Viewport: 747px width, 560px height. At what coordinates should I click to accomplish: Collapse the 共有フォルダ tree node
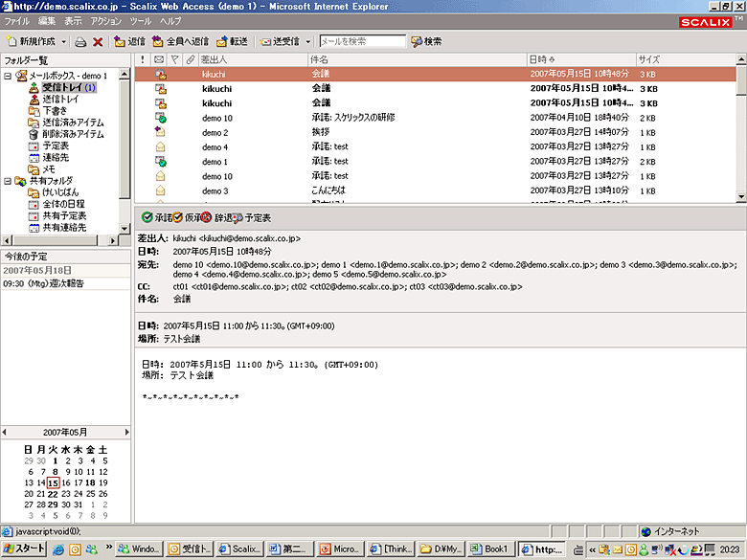coord(8,180)
